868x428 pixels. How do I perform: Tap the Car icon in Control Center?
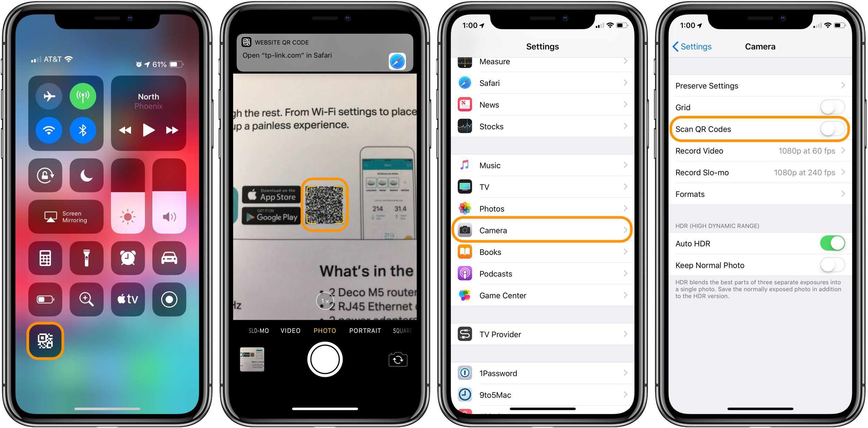(172, 255)
